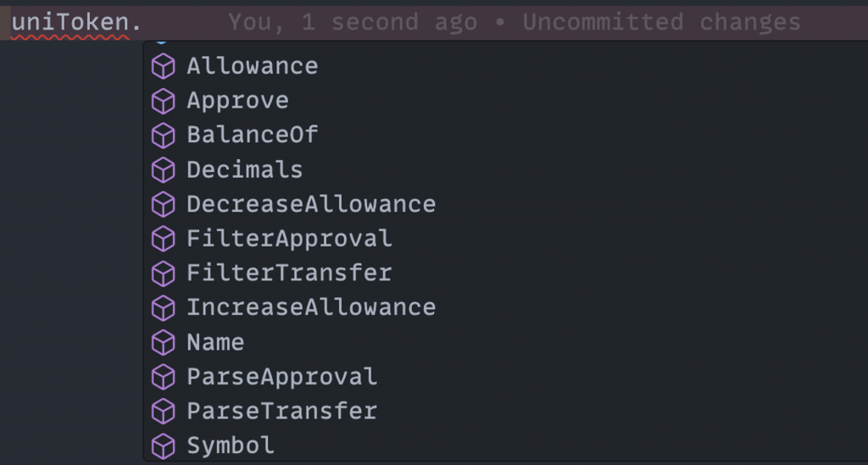Click the git blame annotation 'Uncommitted changes'
Viewport: 868px width, 465px height.
tap(661, 23)
